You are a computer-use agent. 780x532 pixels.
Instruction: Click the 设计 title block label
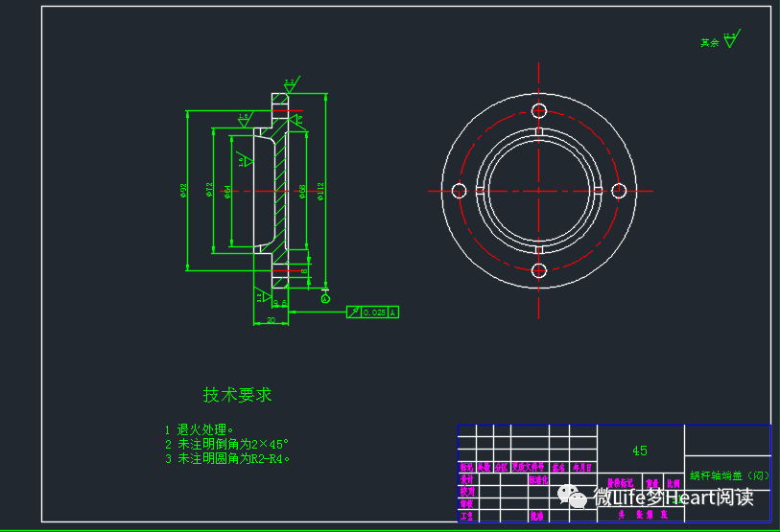coord(466,479)
